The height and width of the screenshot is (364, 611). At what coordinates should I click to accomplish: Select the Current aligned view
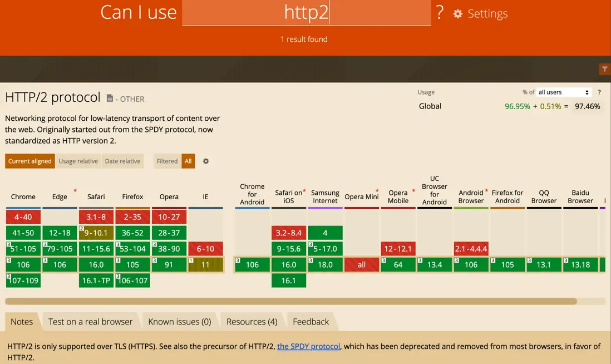(x=30, y=161)
